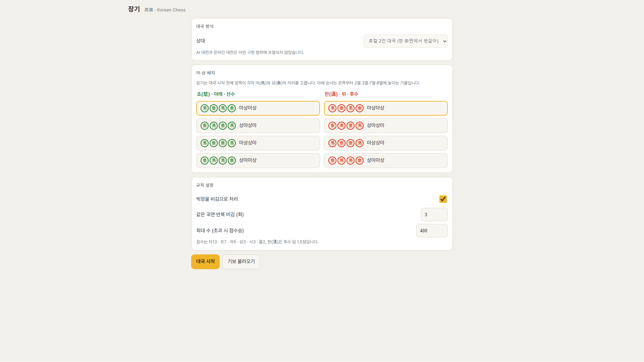Click last green 馬 icon in Cho 상마상마 row

(x=232, y=126)
